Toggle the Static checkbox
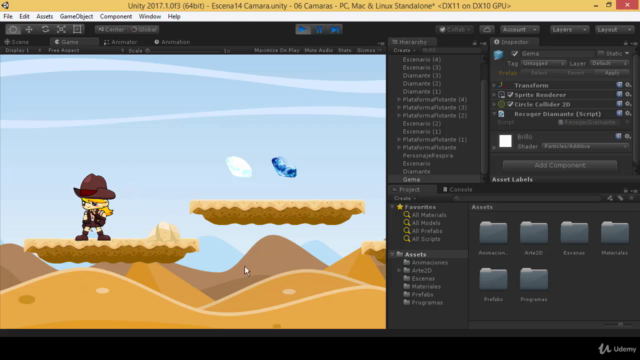Screen dimensions: 640x360 click(601, 53)
